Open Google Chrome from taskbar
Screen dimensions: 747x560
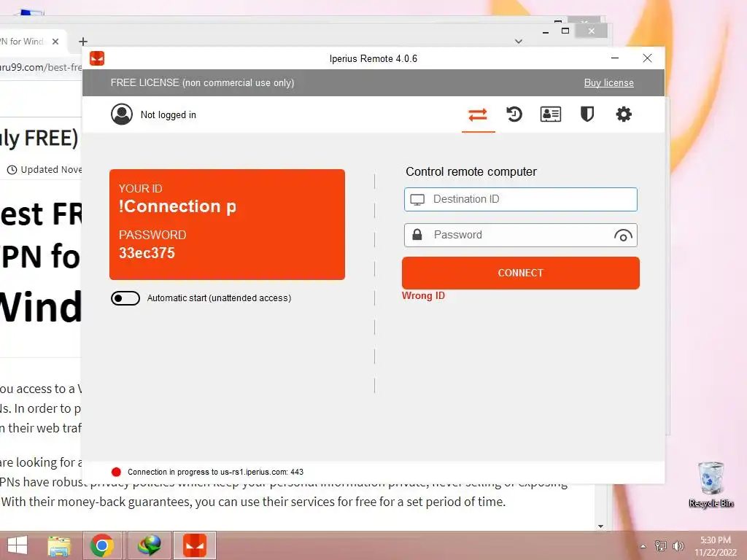click(102, 545)
